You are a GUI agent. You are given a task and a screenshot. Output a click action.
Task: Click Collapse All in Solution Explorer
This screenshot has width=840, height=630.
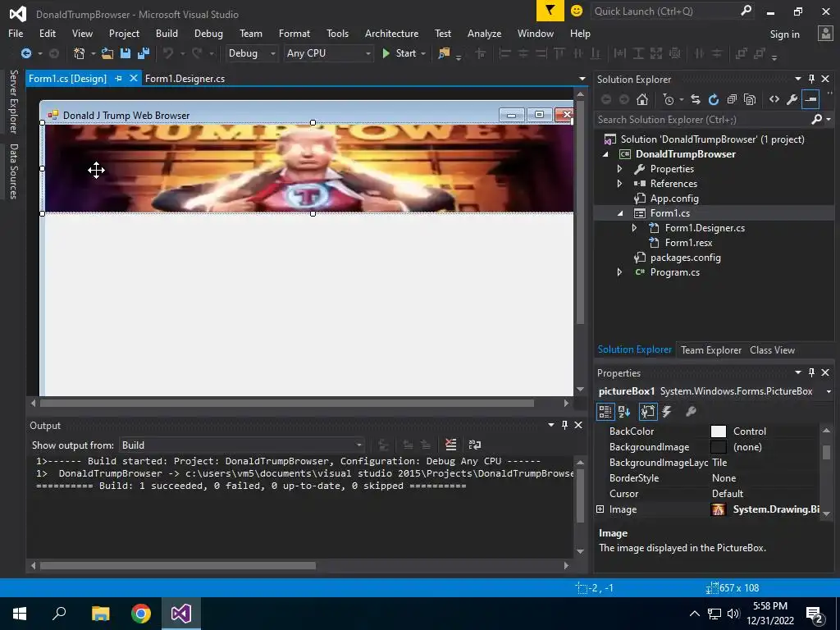point(732,99)
